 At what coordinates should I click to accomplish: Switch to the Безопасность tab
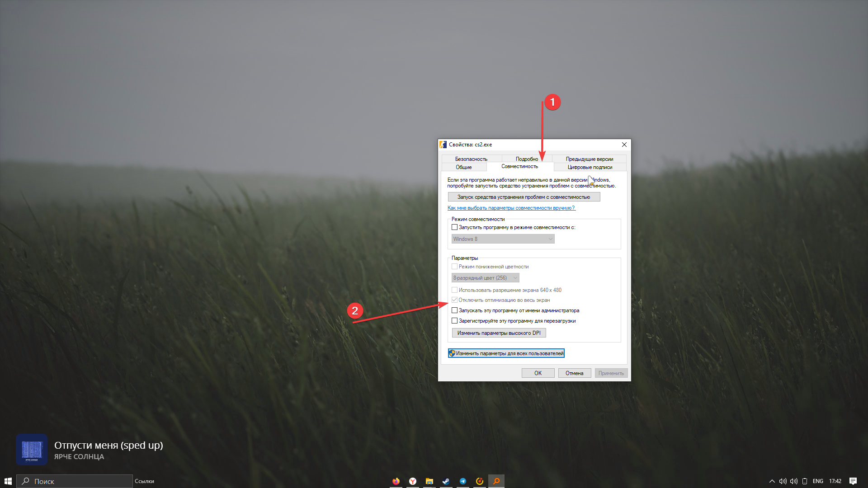pyautogui.click(x=471, y=159)
